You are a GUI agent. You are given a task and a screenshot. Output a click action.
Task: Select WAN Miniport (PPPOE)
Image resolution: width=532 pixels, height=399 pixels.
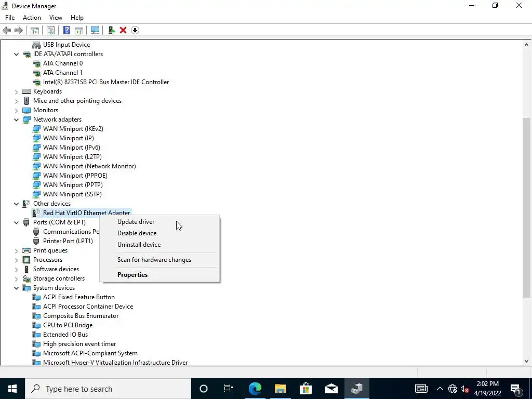[75, 176]
